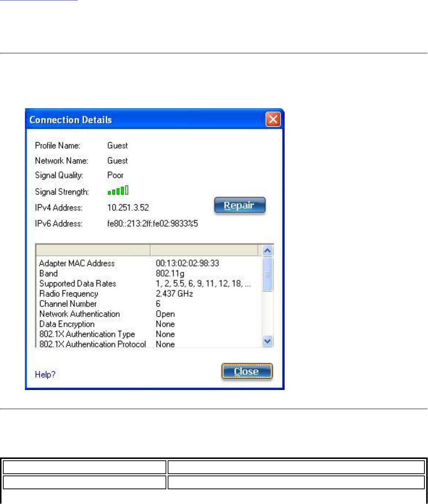Select the 802.1X Authentication Protocol row
The width and height of the screenshot is (428, 504).
[x=148, y=344]
